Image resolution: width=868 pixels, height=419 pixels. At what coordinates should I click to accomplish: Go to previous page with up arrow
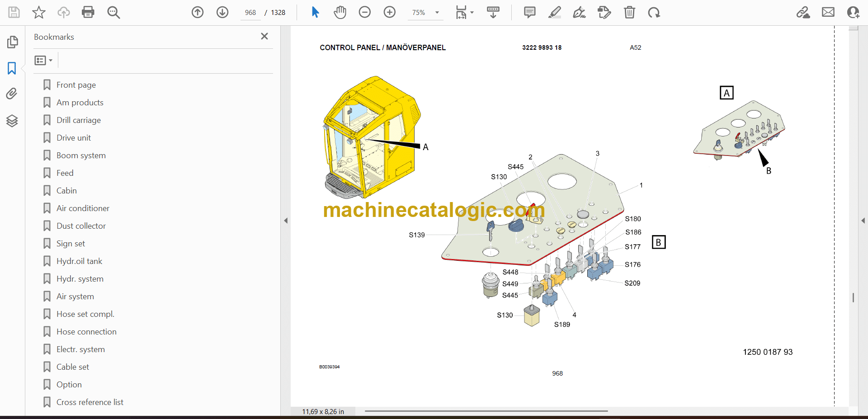pyautogui.click(x=198, y=12)
